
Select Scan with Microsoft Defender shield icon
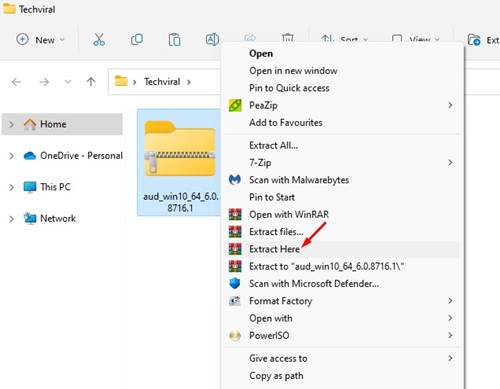tap(235, 284)
